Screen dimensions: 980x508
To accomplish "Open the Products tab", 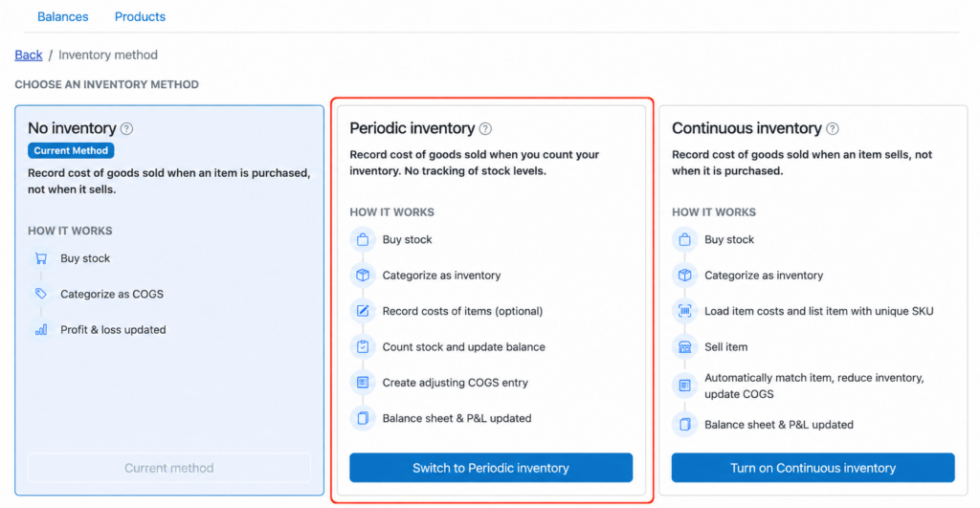I will 140,17.
